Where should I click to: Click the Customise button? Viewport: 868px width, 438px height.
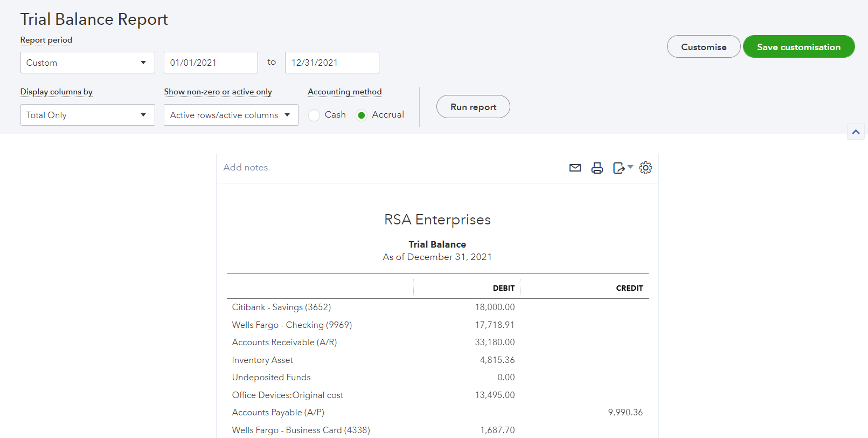tap(703, 47)
